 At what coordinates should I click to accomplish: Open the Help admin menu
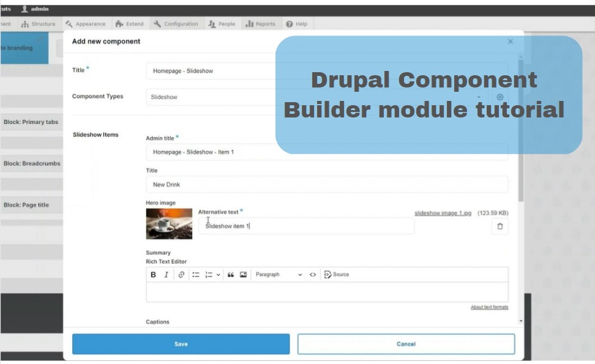click(x=297, y=24)
